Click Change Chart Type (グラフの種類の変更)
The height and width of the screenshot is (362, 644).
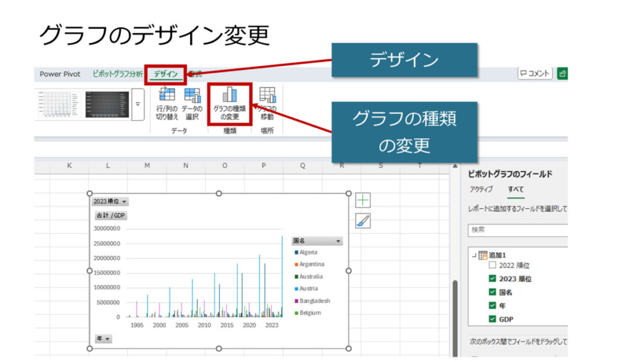click(230, 104)
